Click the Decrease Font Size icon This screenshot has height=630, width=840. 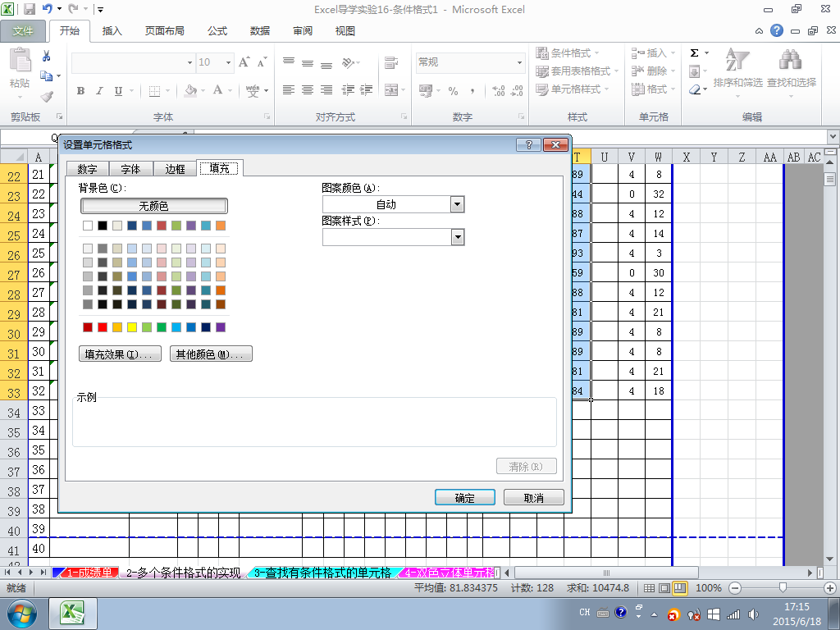point(262,62)
